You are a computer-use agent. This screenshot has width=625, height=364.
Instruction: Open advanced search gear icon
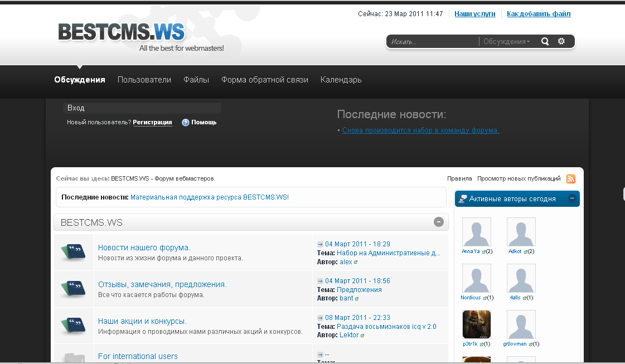[x=561, y=41]
